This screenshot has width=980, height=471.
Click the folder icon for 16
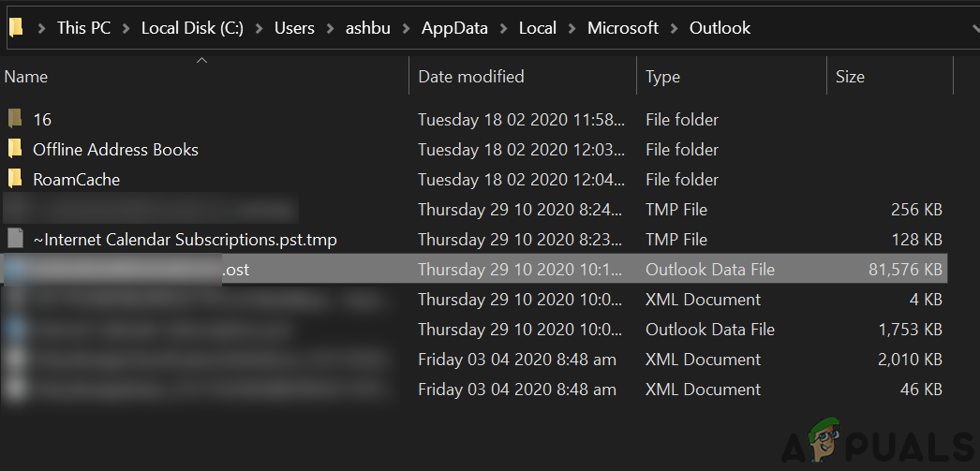point(14,119)
